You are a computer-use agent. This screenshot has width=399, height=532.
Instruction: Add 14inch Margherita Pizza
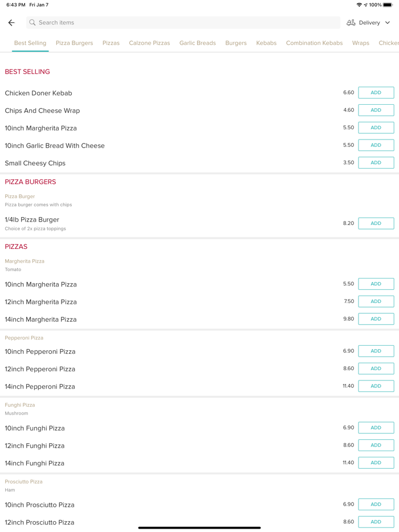(376, 319)
